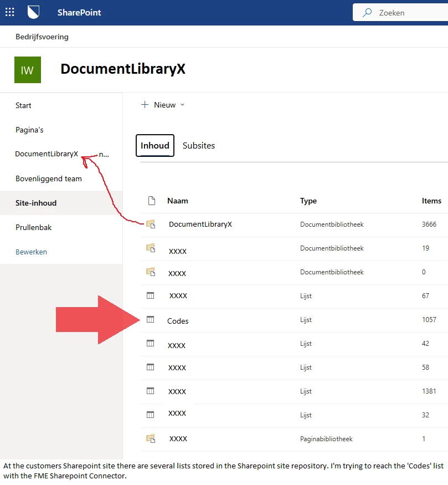Click the DocumentLibraryX site title
Viewport: 448px width, 485px height.
point(123,69)
